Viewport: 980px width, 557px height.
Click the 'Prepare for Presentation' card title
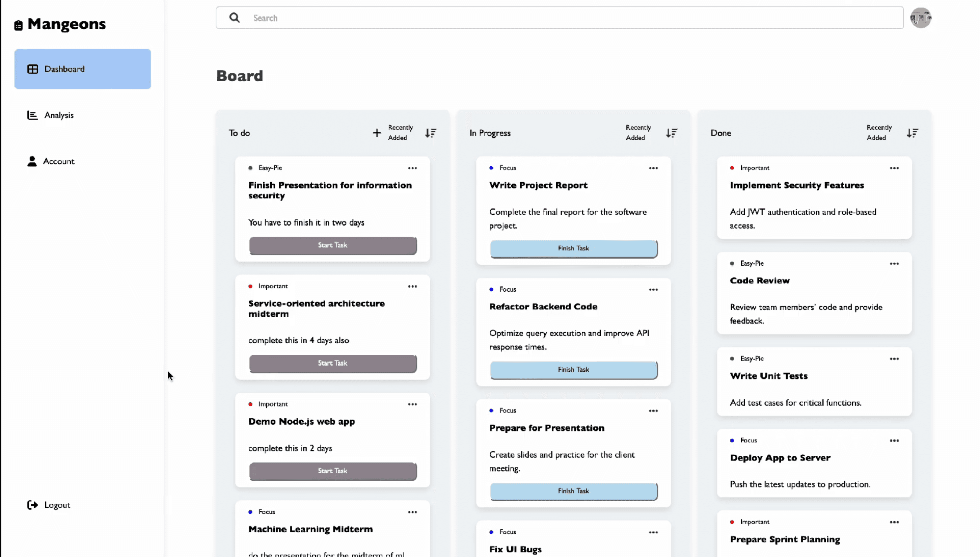coord(547,428)
